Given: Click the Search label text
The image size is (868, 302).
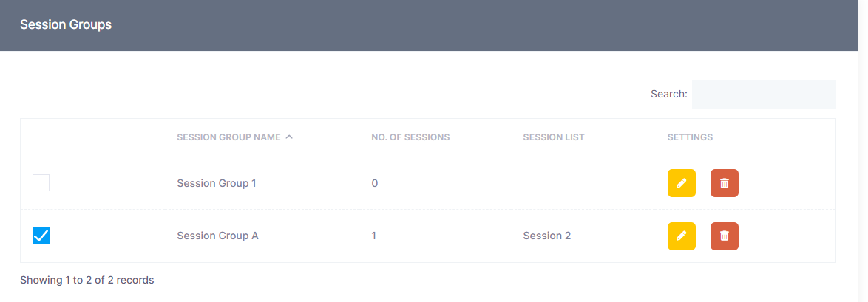Looking at the screenshot, I should [668, 95].
